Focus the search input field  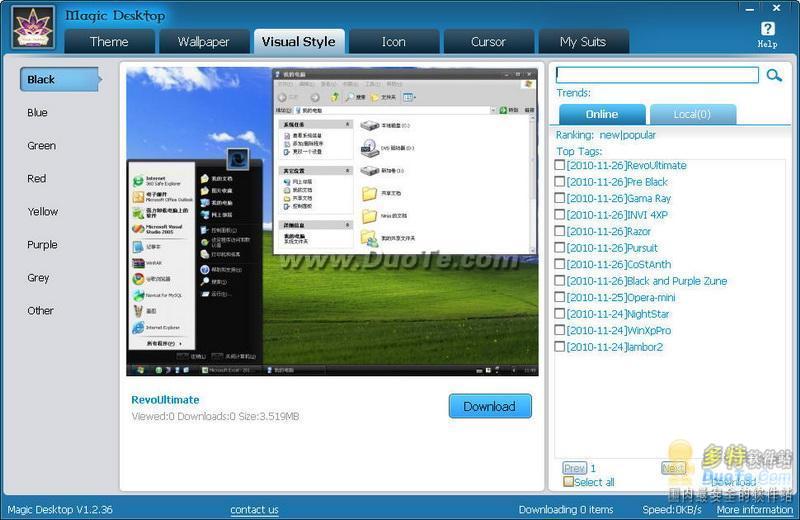[x=657, y=75]
